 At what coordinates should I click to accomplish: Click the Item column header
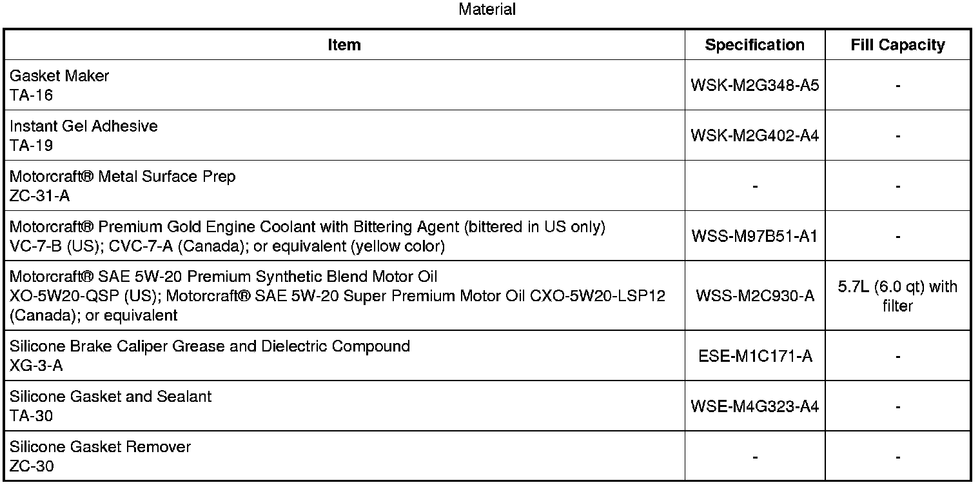(344, 45)
